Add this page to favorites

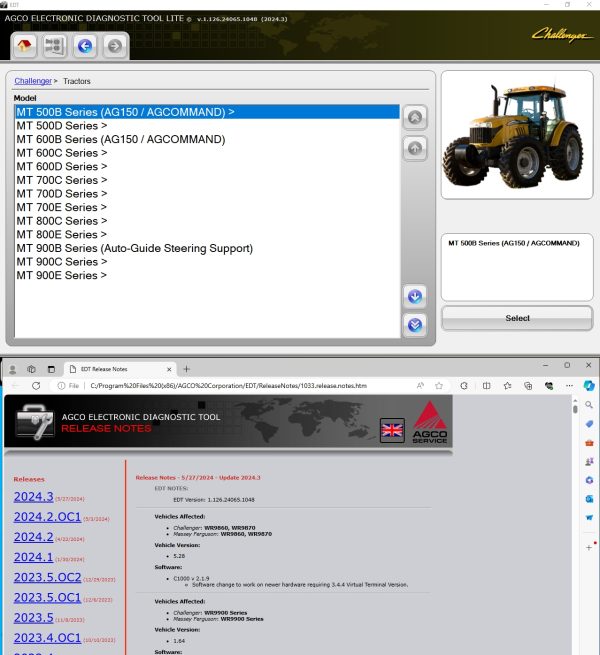pos(439,386)
